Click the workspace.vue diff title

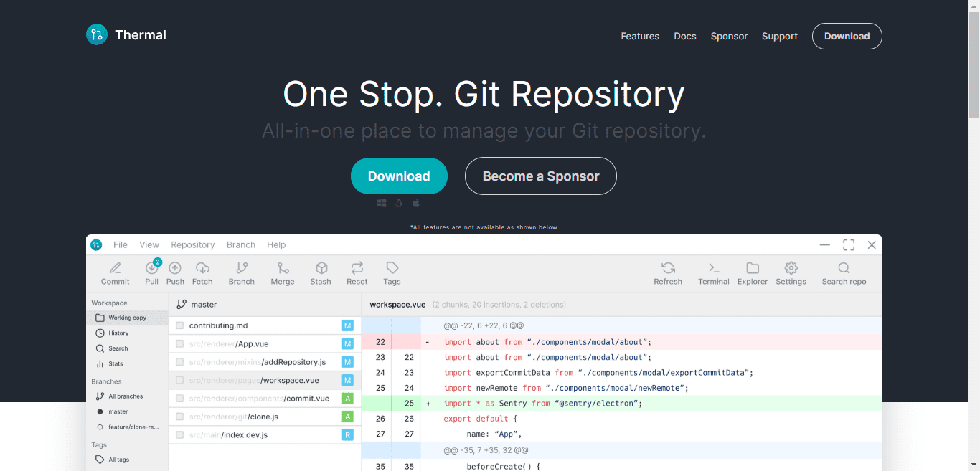click(398, 304)
